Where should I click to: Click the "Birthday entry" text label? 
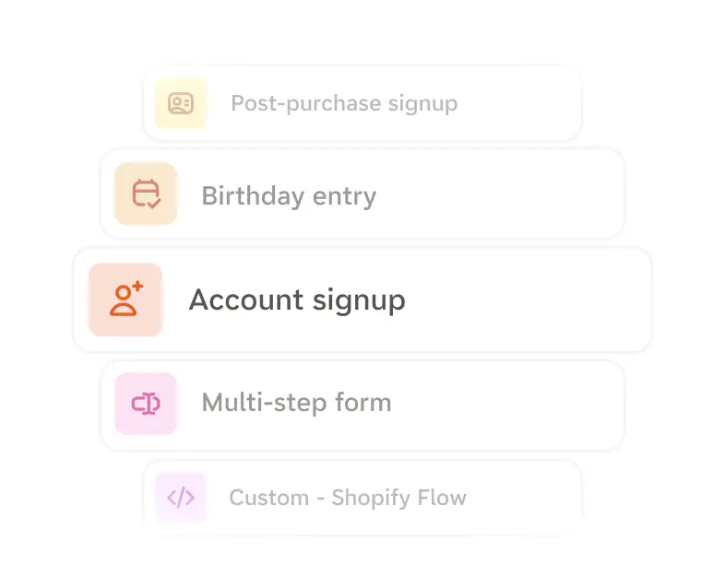pos(289,196)
